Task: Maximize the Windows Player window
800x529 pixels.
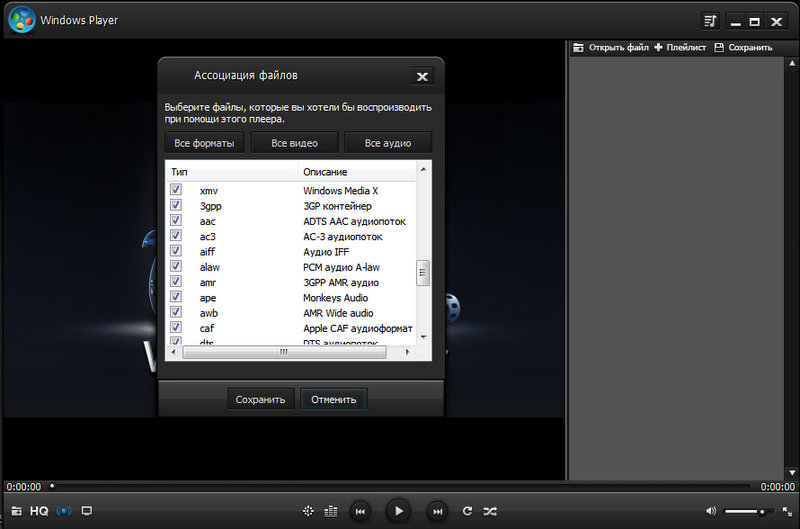Action: (755, 21)
